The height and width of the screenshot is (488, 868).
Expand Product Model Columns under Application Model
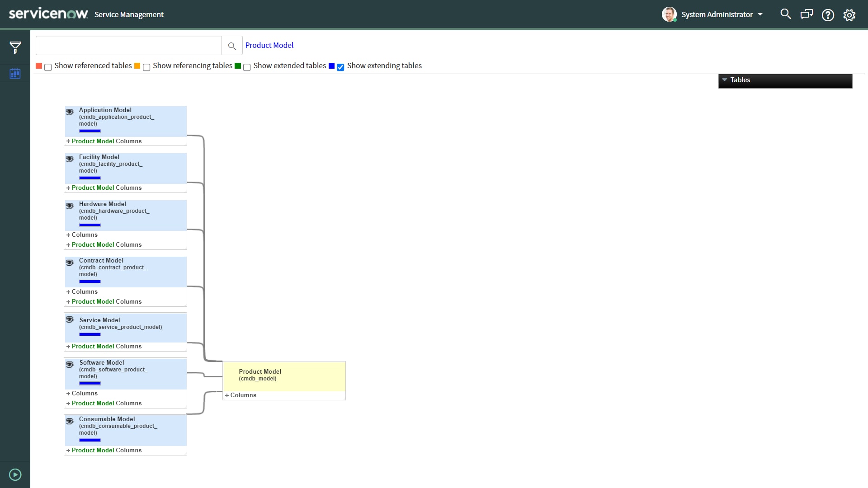tap(104, 141)
